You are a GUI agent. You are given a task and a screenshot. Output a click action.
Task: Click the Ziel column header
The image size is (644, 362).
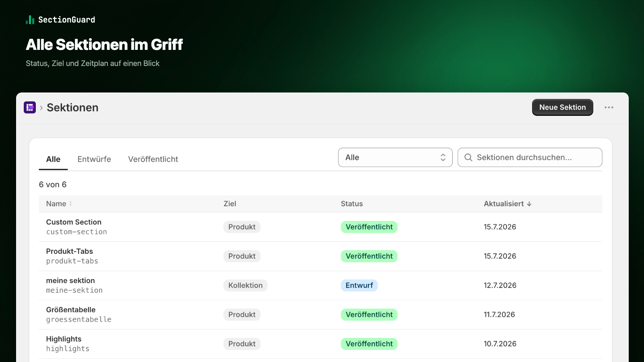coord(230,204)
